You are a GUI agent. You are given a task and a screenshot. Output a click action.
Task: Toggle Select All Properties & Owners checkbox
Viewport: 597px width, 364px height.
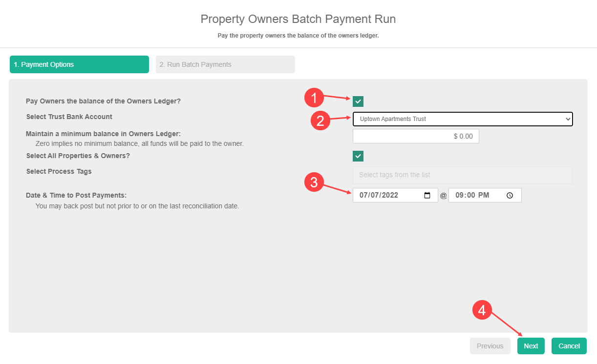pyautogui.click(x=359, y=156)
